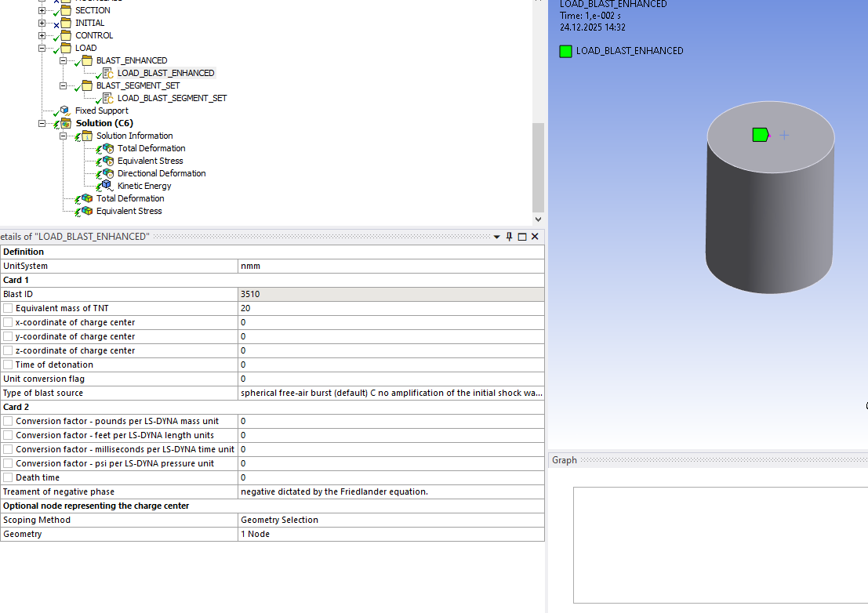Select the LOAD_BLAST_ENHANCED command icon in tree
868x613 pixels.
tap(107, 73)
